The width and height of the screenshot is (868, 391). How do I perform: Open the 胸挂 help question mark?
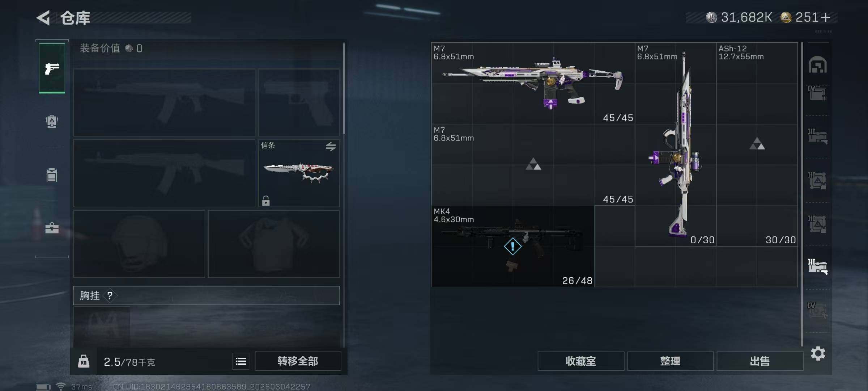(x=110, y=296)
